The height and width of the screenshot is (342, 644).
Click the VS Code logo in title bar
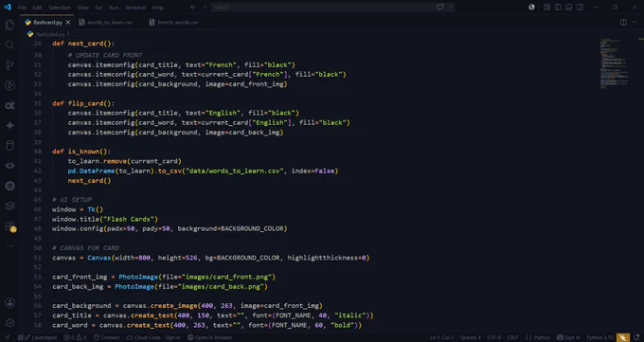point(8,7)
